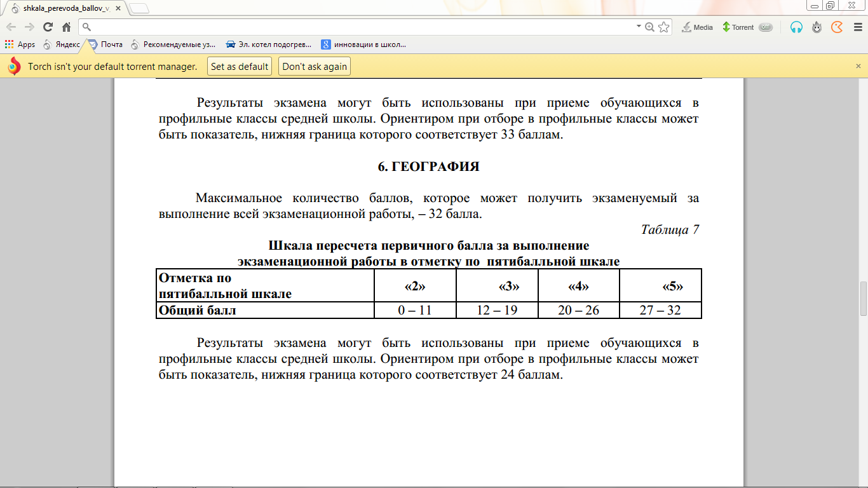Restore down the browser window

(x=830, y=5)
